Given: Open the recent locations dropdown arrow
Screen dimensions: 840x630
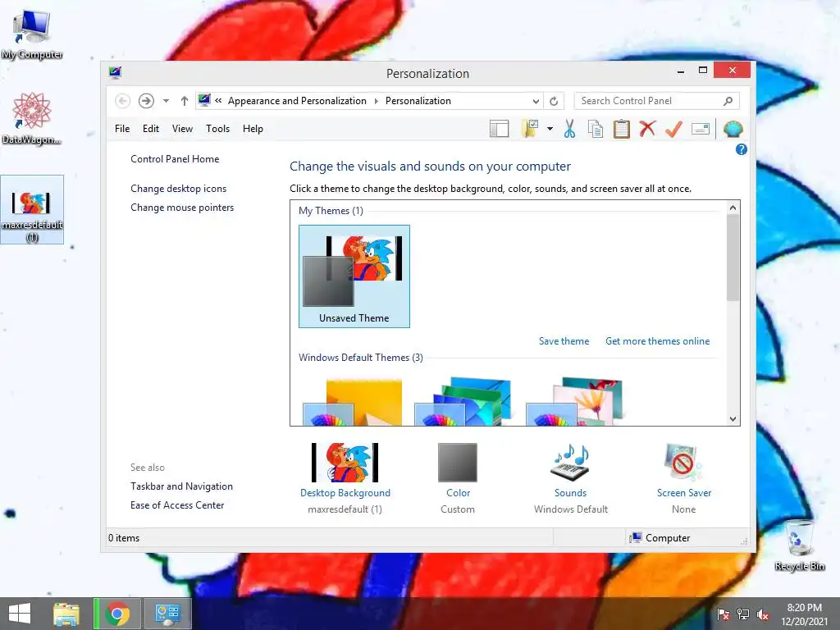Looking at the screenshot, I should pyautogui.click(x=166, y=101).
